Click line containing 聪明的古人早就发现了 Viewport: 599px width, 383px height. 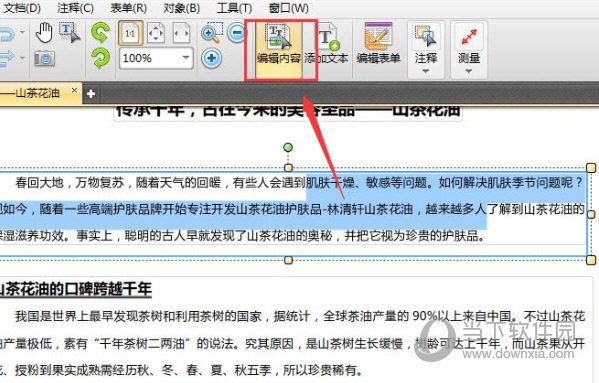[243, 236]
